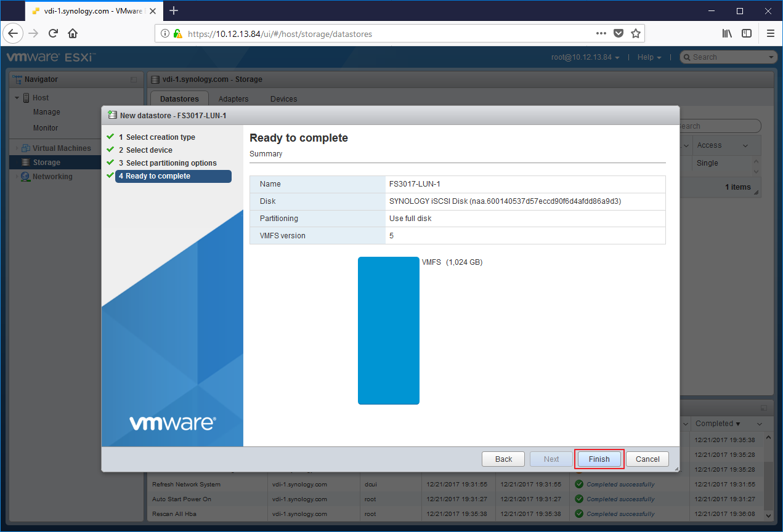Go to step 1 Select creation type
783x532 pixels.
click(x=157, y=137)
